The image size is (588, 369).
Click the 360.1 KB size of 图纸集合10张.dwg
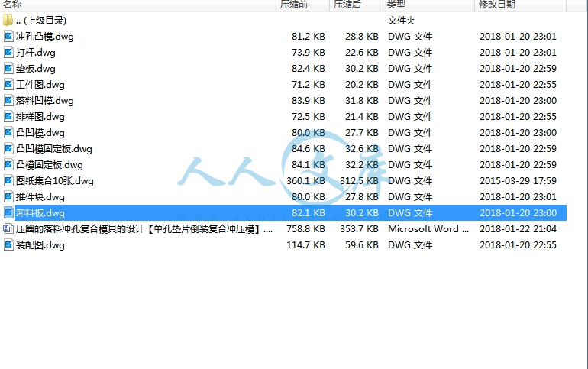(305, 181)
